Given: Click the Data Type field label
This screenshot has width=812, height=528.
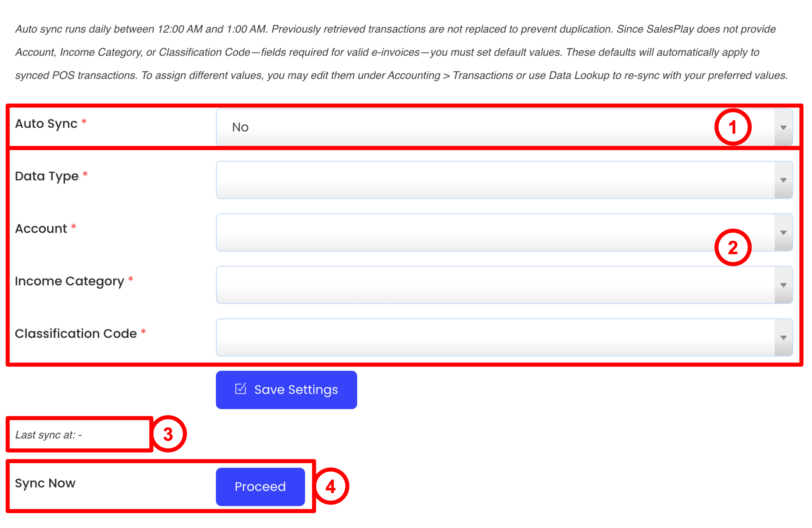Looking at the screenshot, I should [47, 176].
